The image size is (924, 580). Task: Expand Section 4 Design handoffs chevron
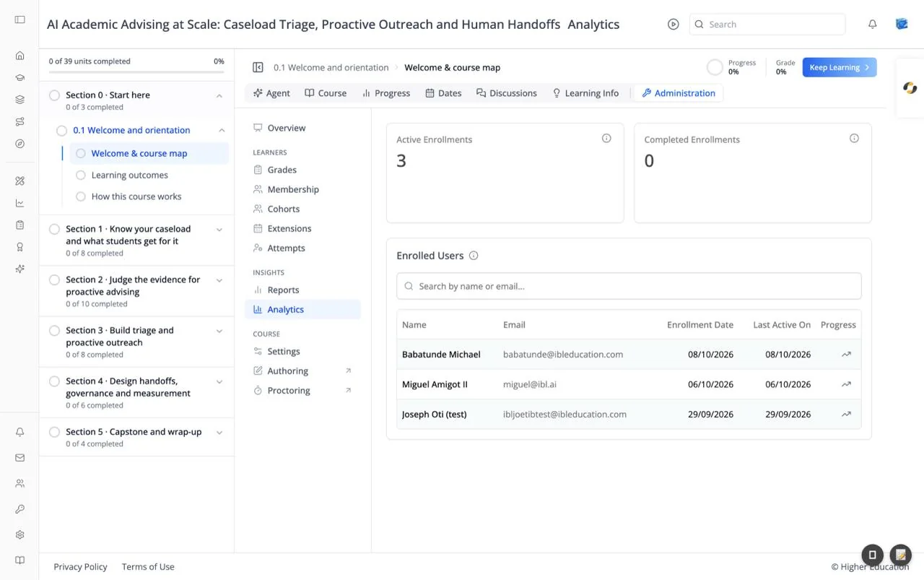click(x=219, y=381)
